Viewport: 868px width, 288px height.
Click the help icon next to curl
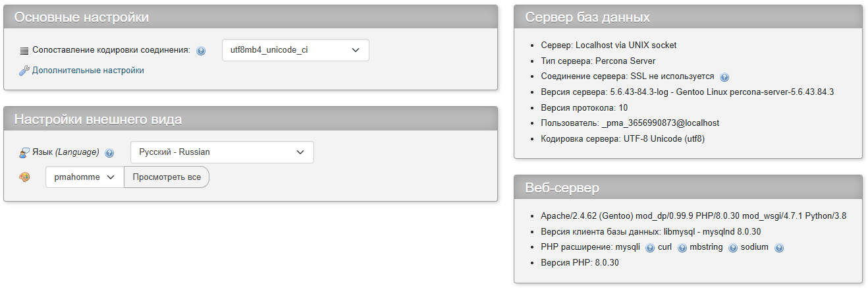click(x=682, y=248)
